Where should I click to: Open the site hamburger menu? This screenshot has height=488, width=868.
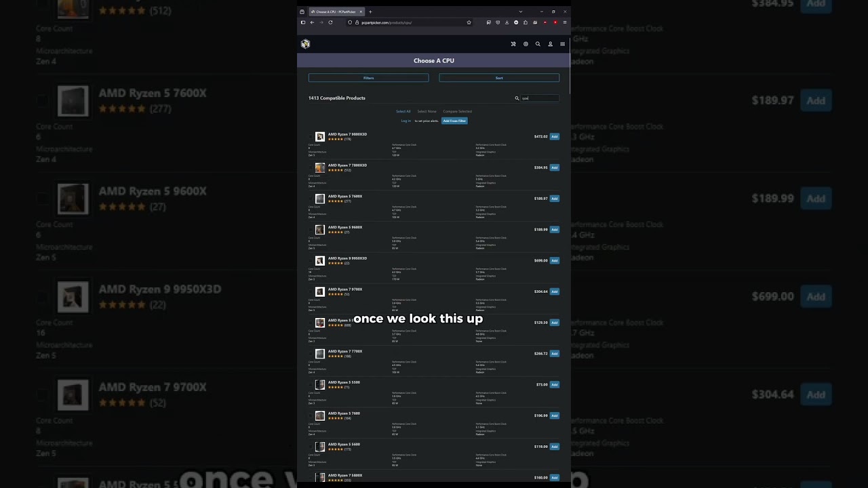click(562, 44)
